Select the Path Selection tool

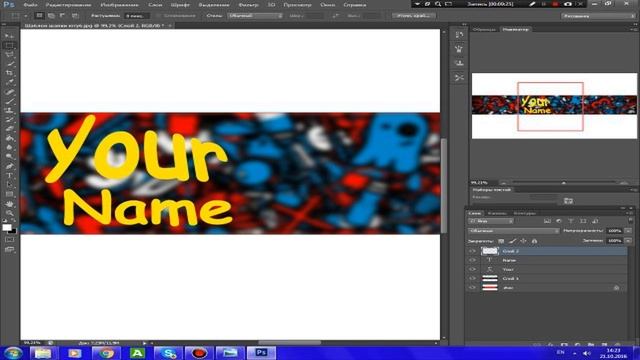(9, 184)
